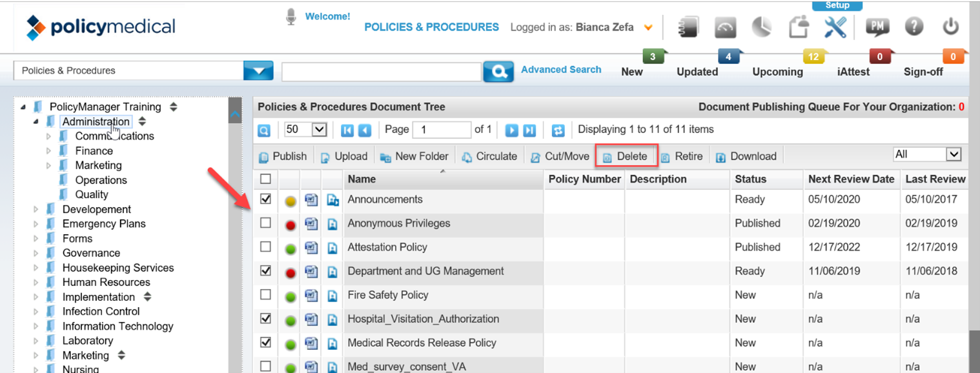980x373 pixels.
Task: Click the New Folder button
Action: coord(414,156)
